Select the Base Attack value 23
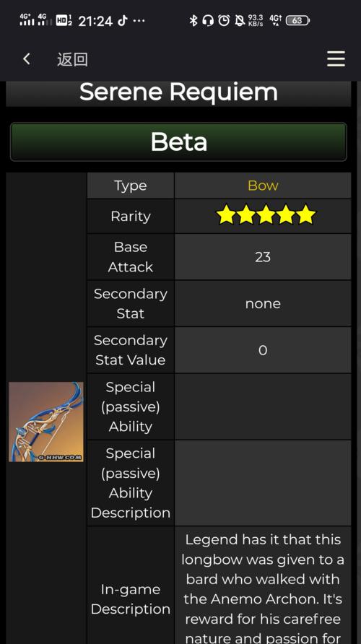 (263, 257)
